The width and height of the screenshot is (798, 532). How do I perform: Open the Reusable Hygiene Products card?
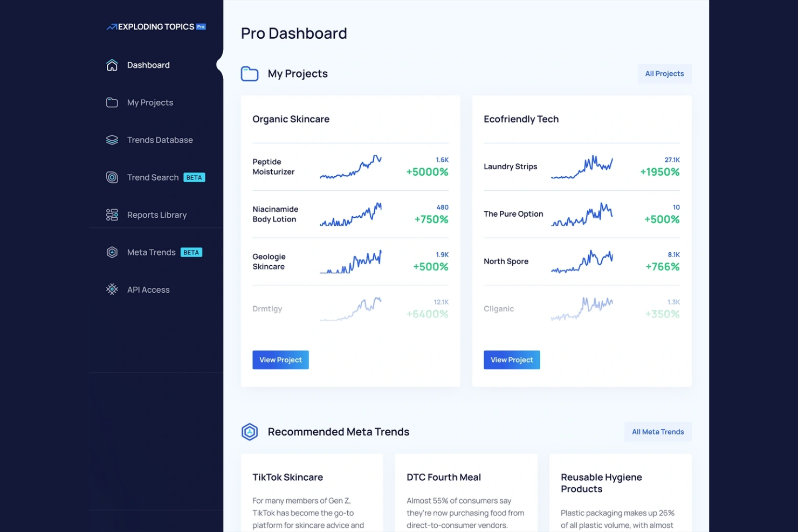620,493
